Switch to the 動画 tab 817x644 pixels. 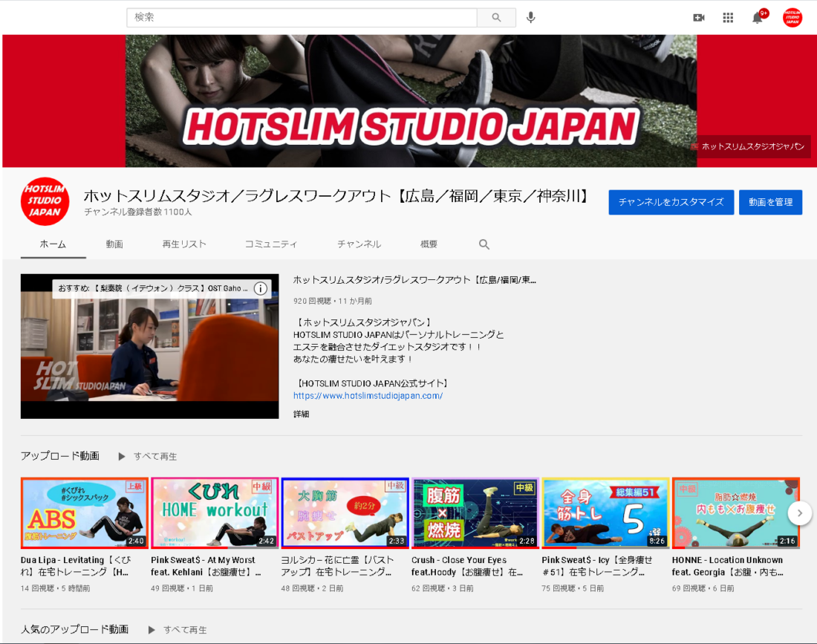click(x=114, y=244)
